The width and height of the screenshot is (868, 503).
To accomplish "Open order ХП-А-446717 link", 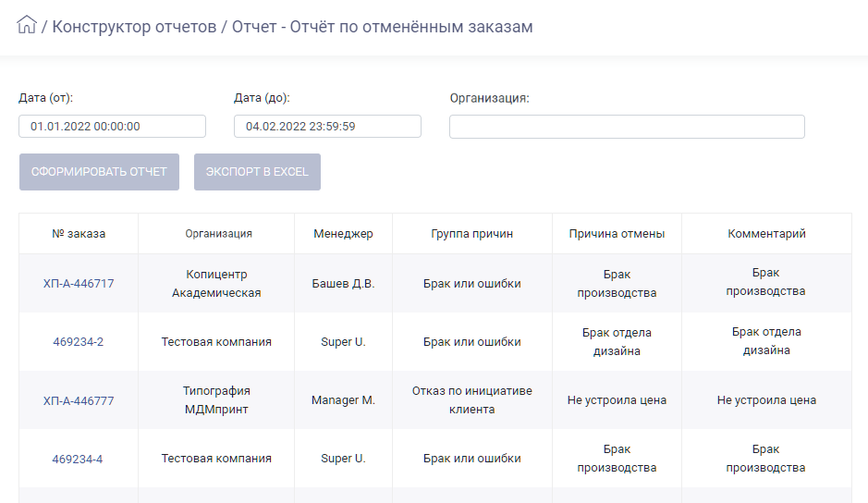I will pyautogui.click(x=79, y=284).
